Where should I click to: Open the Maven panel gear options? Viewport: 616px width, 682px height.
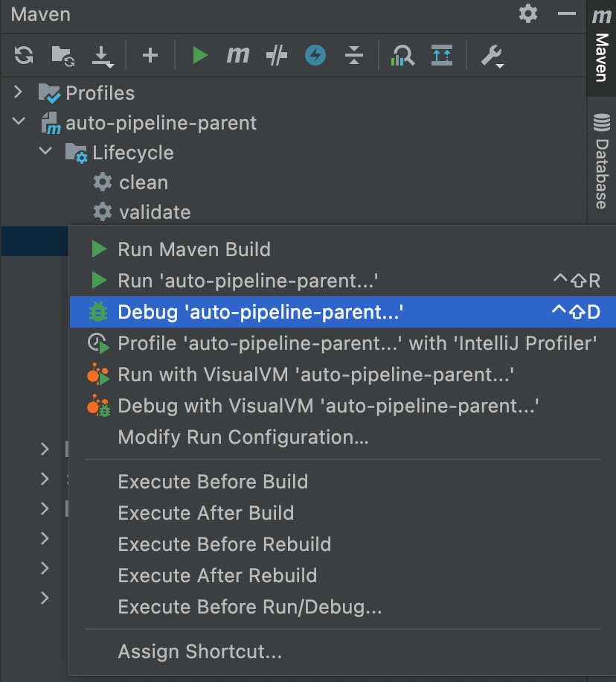tap(528, 13)
